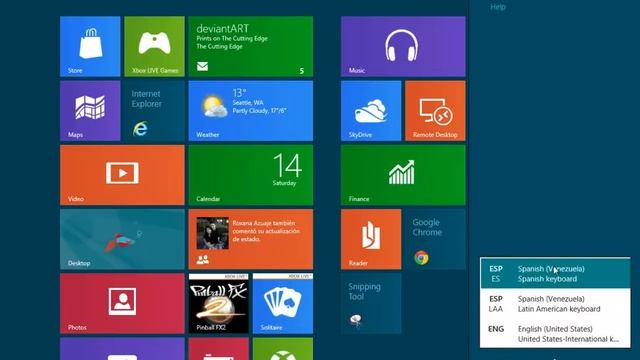Screen dimensions: 640x360
Task: Open the deviantART mail tile
Action: pyautogui.click(x=251, y=47)
